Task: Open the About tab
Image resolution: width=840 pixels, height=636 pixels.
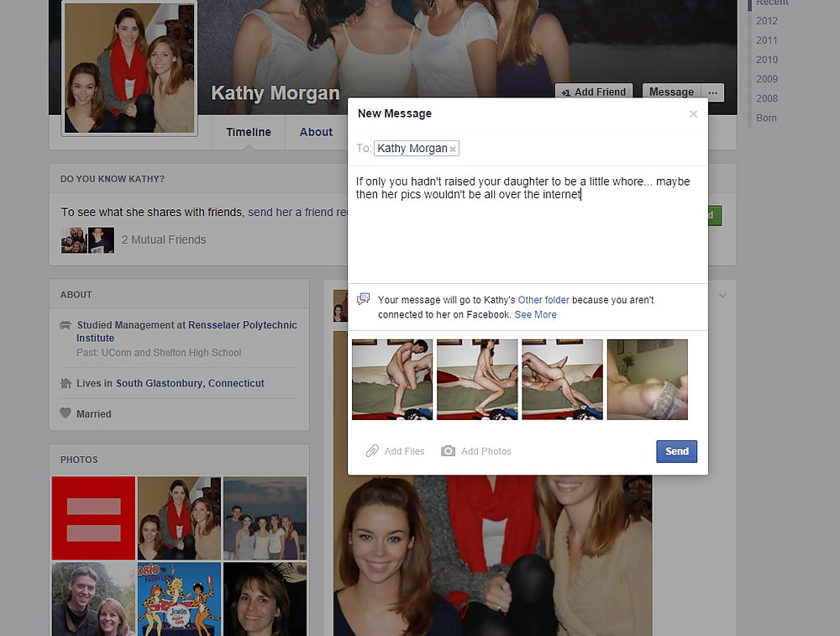Action: click(316, 132)
